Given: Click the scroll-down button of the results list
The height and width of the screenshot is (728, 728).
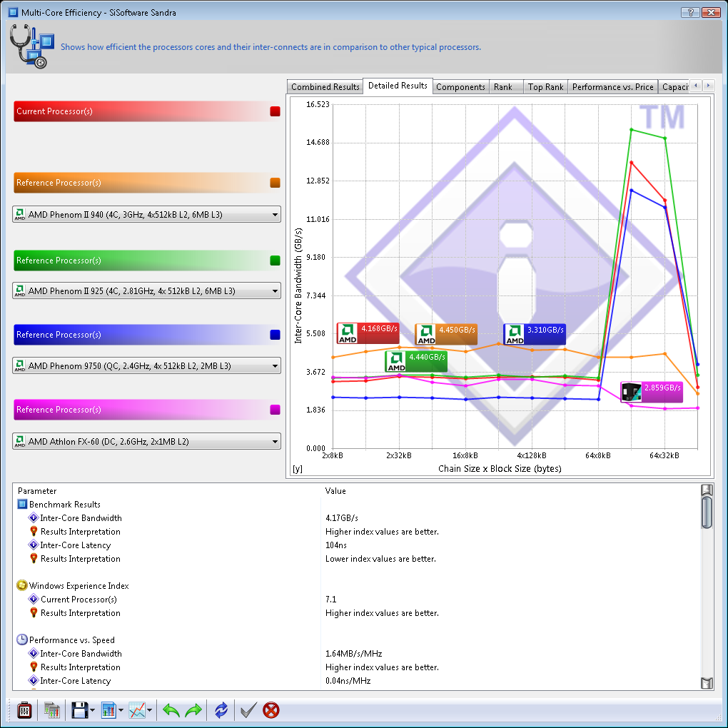Looking at the screenshot, I should (x=707, y=684).
